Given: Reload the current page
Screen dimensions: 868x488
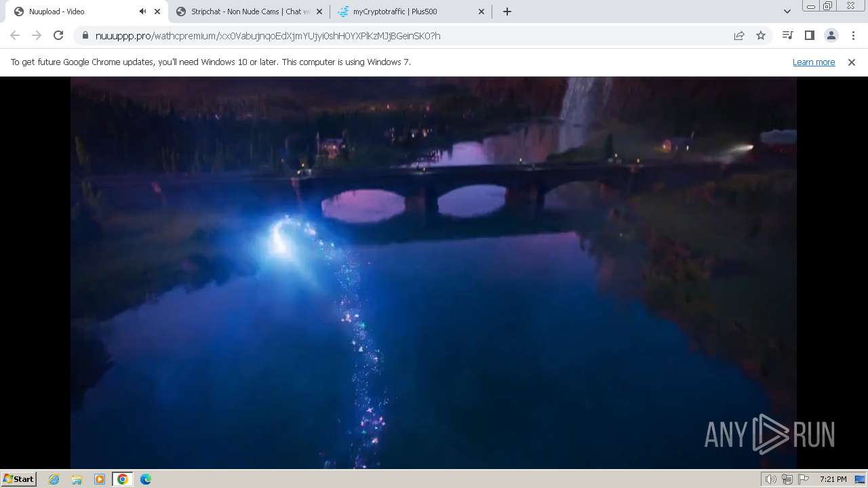Looking at the screenshot, I should [58, 35].
